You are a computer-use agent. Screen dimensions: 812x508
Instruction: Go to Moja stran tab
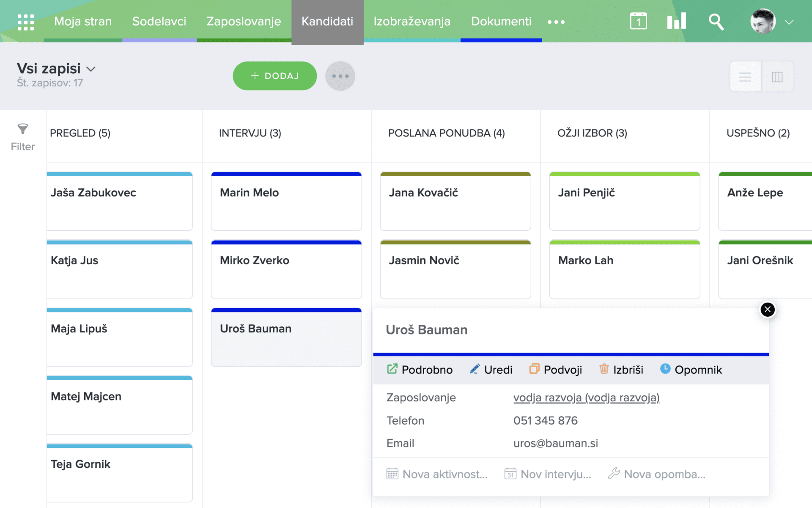[83, 21]
